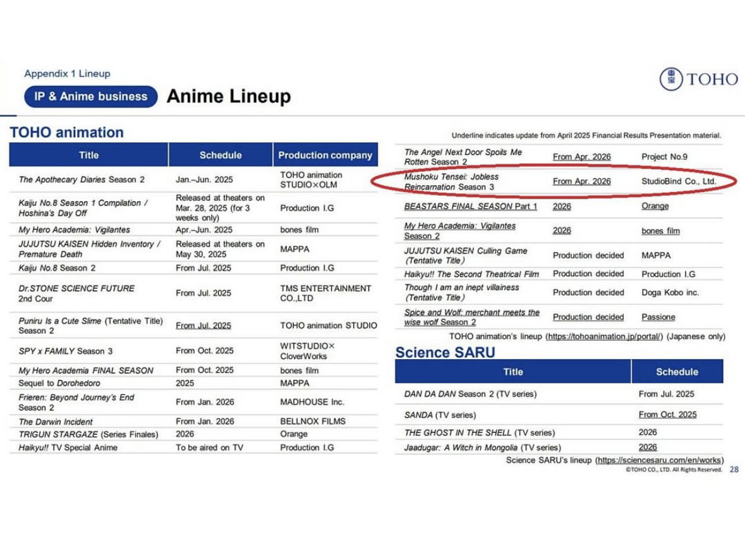Screen dimensions: 745x560
Task: Click the Science SARU Schedule column header
Action: point(677,371)
